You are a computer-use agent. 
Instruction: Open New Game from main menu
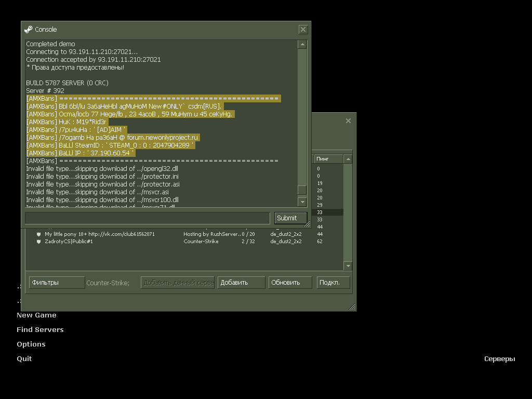pos(37,315)
